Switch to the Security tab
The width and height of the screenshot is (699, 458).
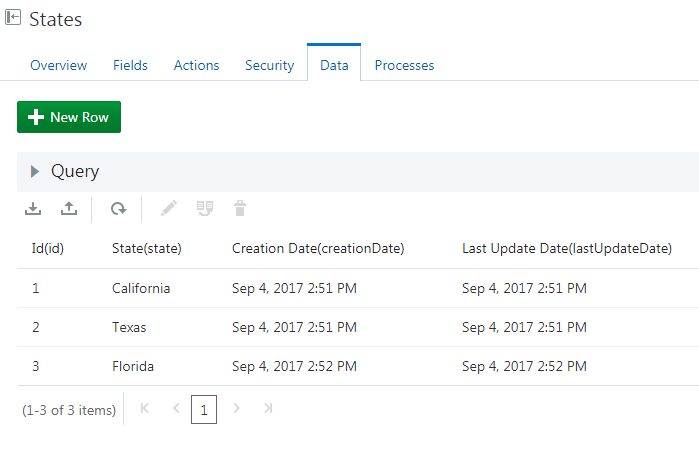[x=270, y=65]
